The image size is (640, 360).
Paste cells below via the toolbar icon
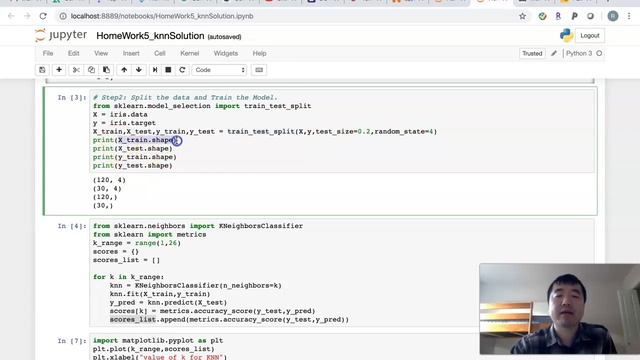(x=106, y=70)
